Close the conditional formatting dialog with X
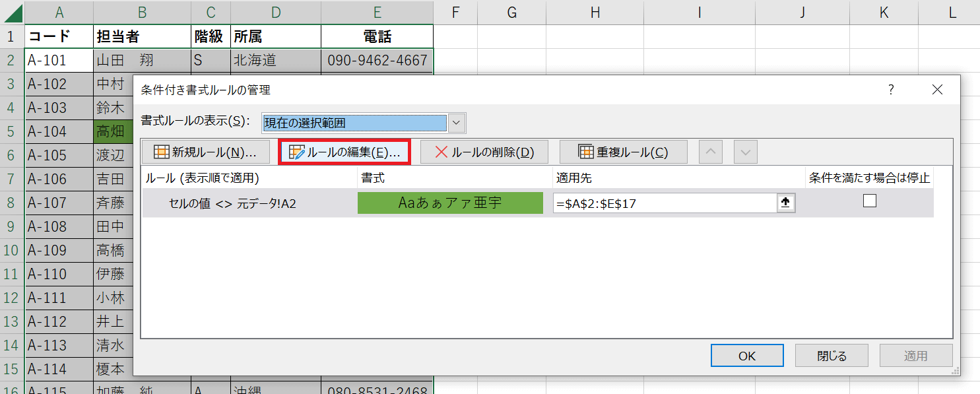980x394 pixels. (937, 90)
